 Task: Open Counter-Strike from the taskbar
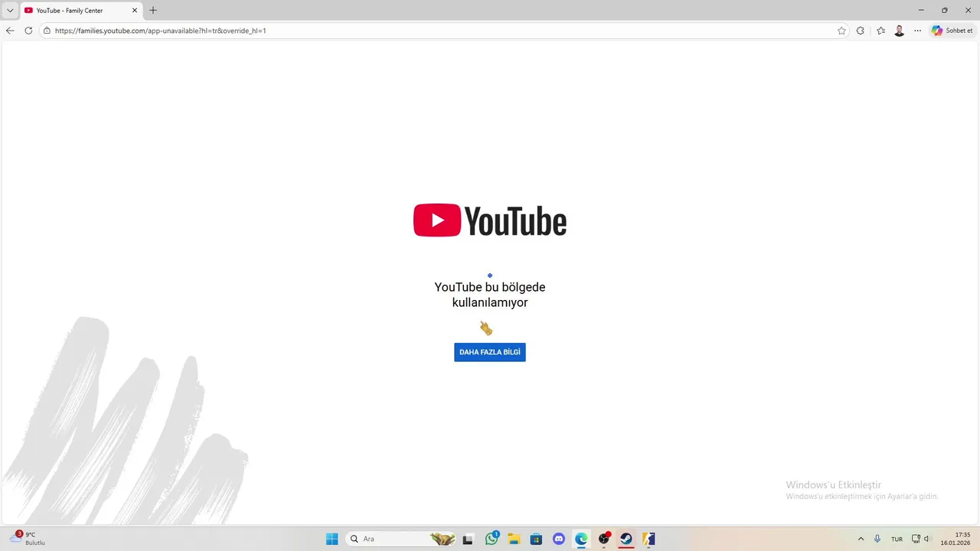coord(648,539)
